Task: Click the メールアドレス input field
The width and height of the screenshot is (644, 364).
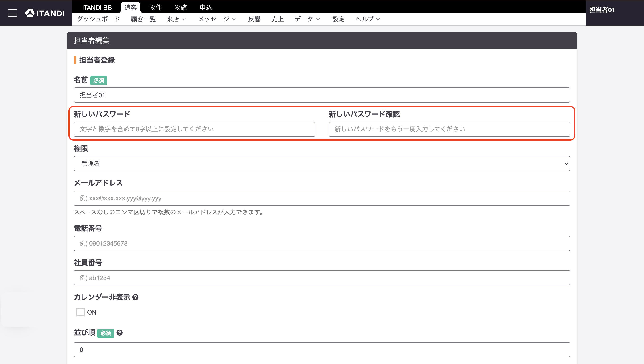Action: 322,198
